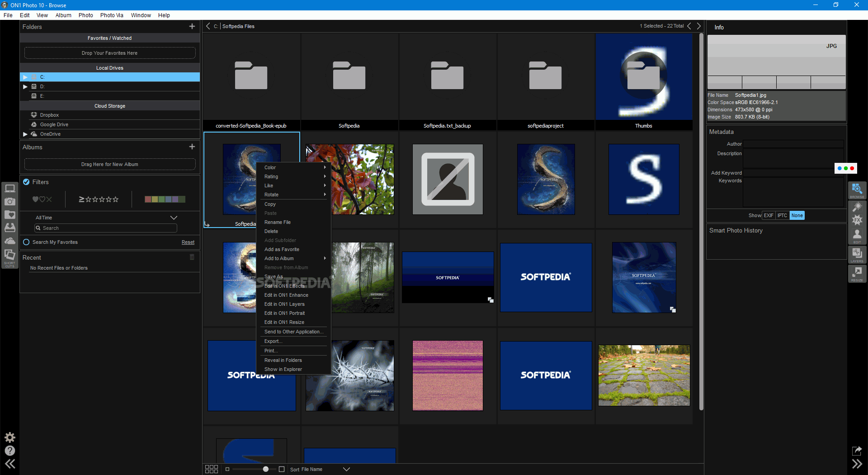Open the Layers module

(x=857, y=255)
